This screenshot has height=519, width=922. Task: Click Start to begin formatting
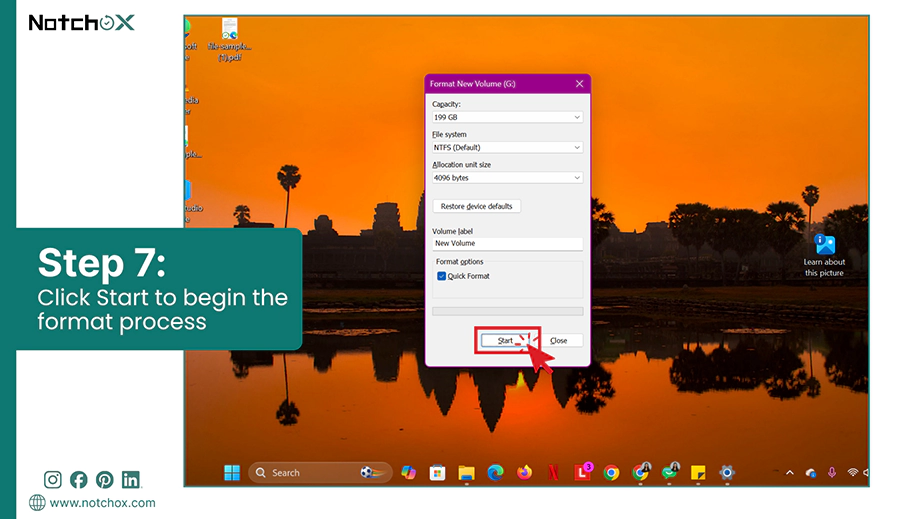click(505, 340)
